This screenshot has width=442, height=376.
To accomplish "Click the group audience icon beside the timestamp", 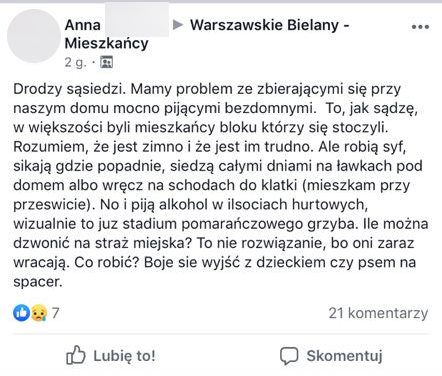I will 107,62.
